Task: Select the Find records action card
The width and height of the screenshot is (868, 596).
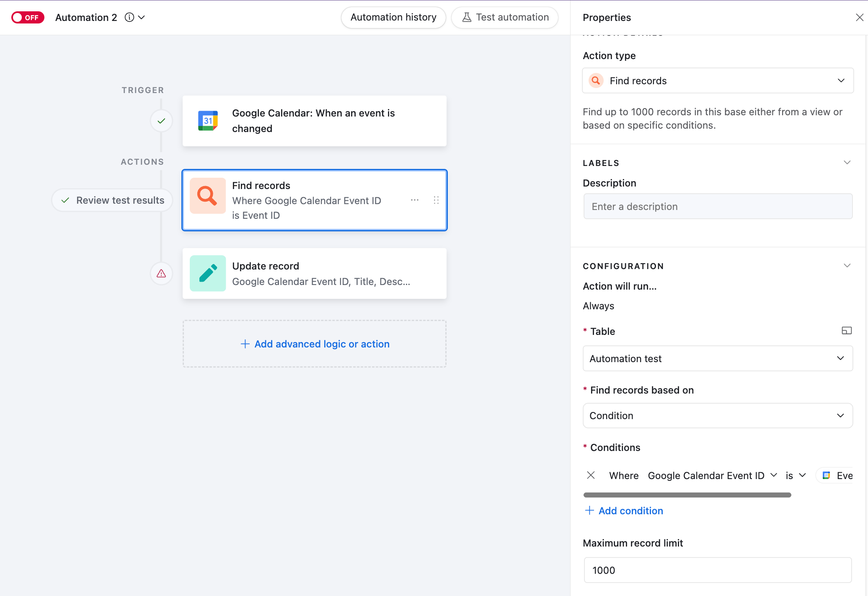Action: 315,200
